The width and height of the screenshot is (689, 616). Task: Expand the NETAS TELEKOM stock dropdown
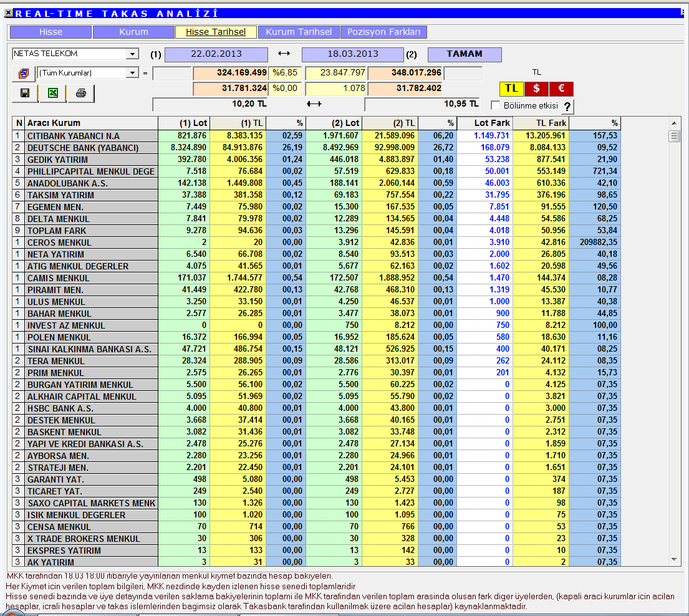tap(132, 54)
